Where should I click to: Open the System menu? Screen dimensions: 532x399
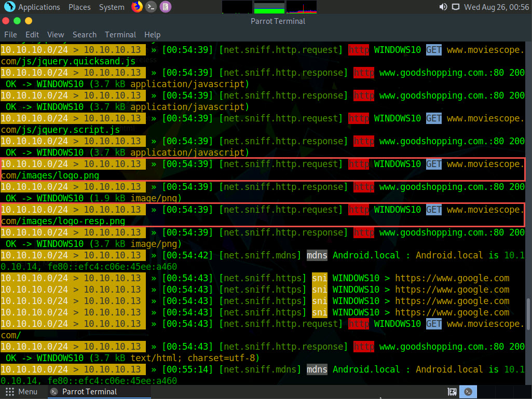coord(112,7)
